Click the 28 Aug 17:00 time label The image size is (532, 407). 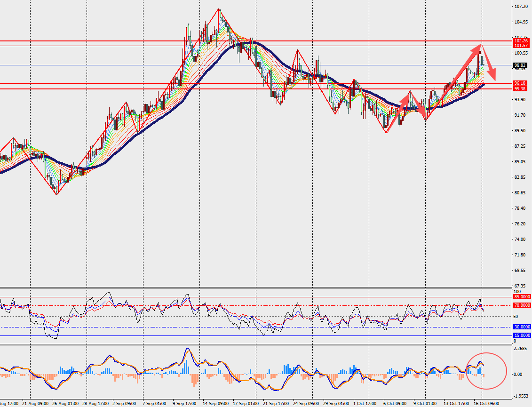tap(95, 404)
